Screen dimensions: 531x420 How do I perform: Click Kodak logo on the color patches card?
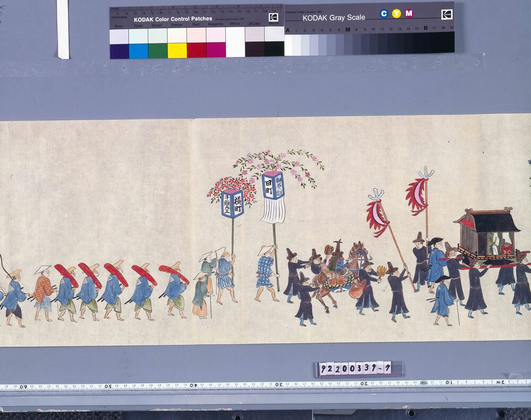[273, 18]
